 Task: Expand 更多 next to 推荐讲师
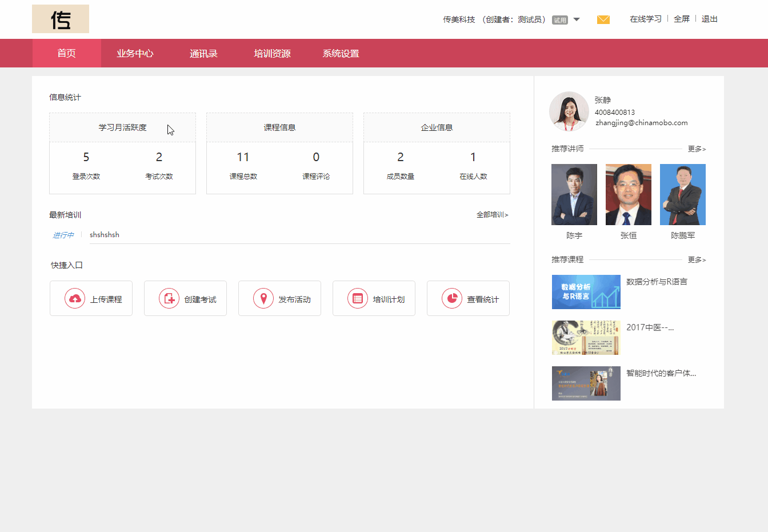[x=697, y=148]
